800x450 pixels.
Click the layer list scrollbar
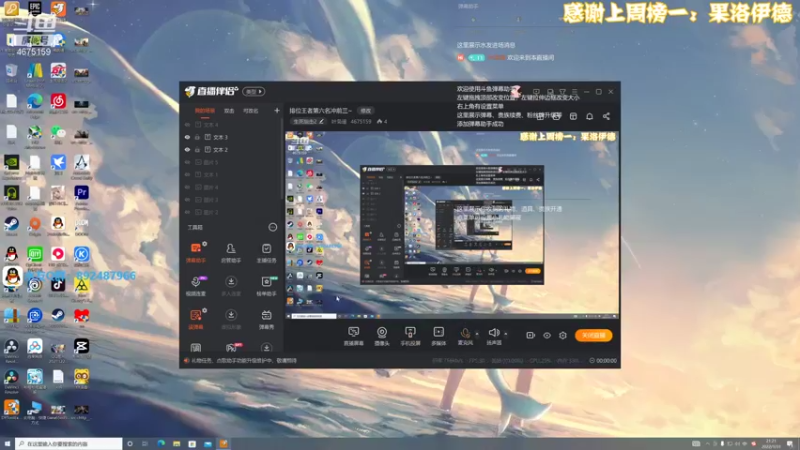coord(282,158)
